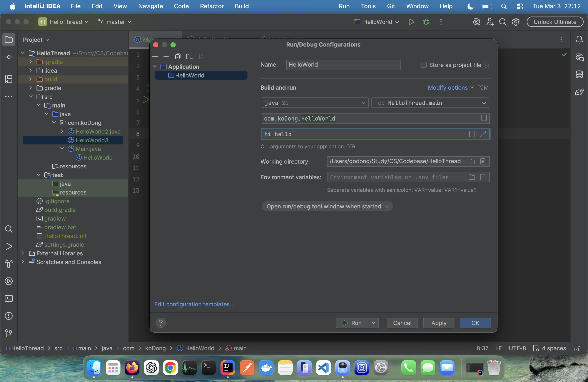Open the Refactor menu
The image size is (588, 382).
[212, 6]
